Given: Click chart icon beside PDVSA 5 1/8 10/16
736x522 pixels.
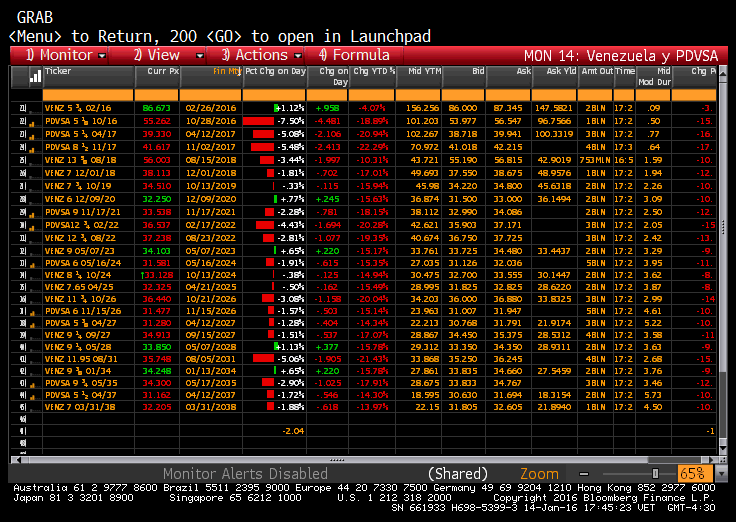Looking at the screenshot, I should pos(32,124).
